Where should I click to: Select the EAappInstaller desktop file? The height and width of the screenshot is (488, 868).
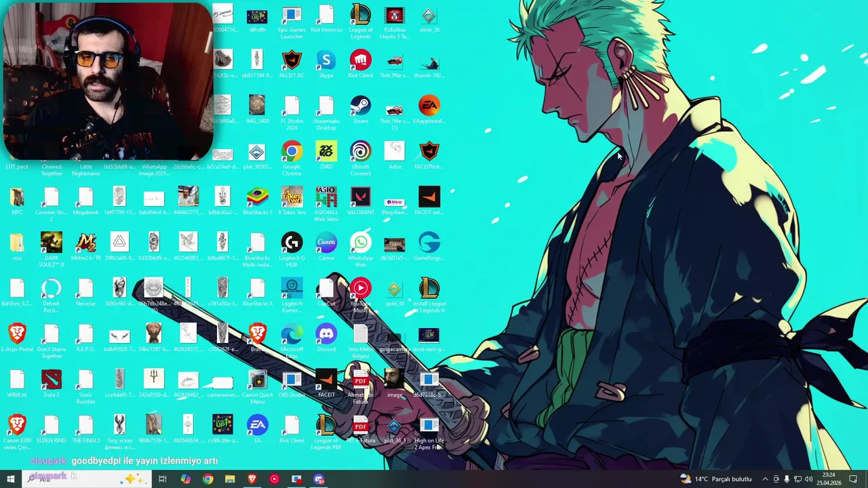click(429, 110)
